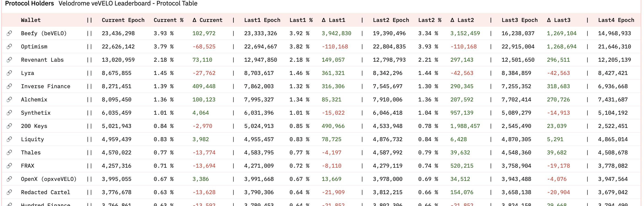Select the Inverse Finance wallet name
The image size is (644, 206).
(x=45, y=86)
